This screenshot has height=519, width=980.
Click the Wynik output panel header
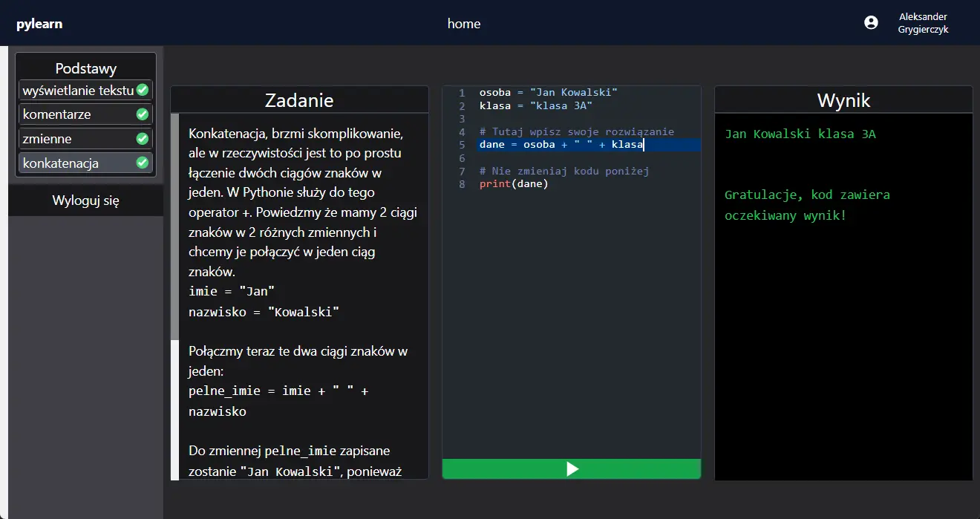(x=843, y=100)
